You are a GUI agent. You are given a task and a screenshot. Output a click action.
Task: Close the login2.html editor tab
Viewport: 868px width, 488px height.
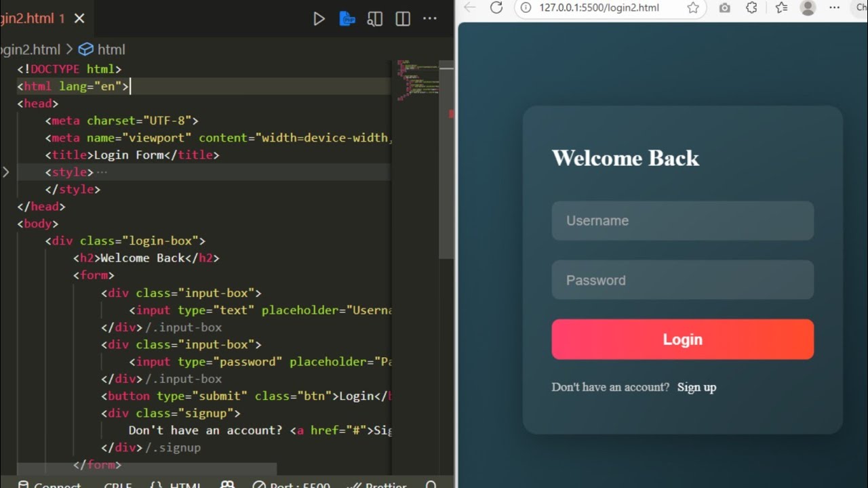click(x=79, y=18)
